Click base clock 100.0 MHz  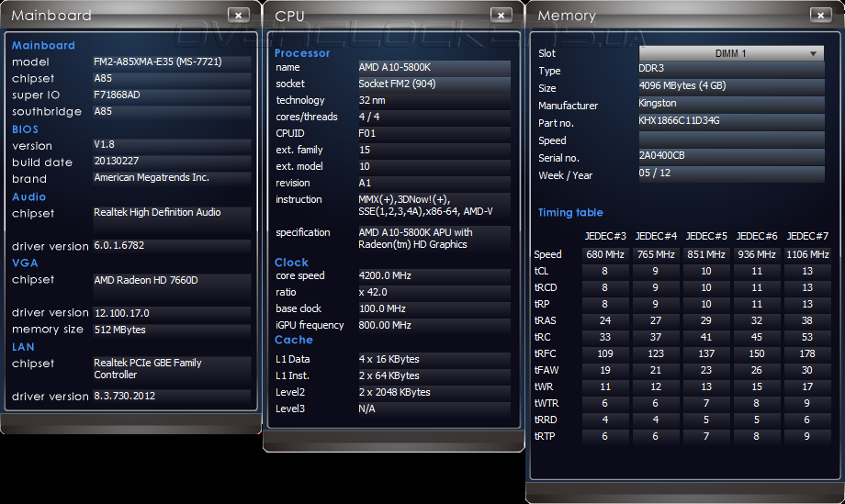click(x=434, y=308)
